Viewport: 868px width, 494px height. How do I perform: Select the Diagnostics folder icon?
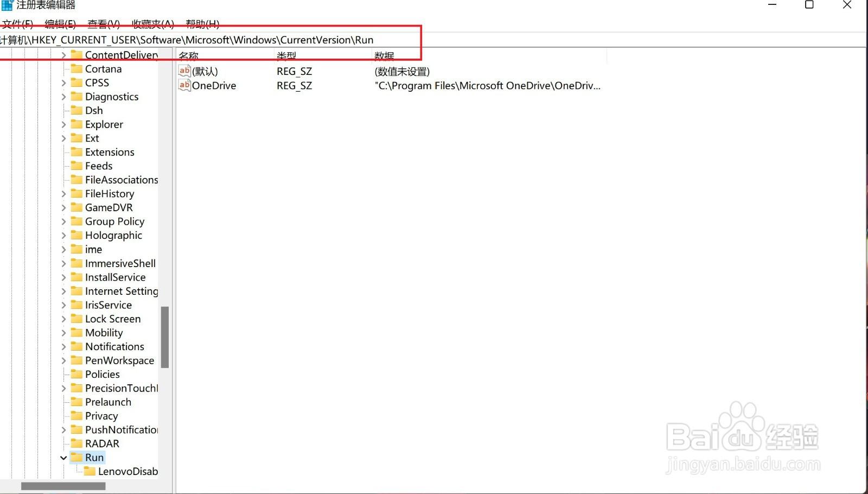click(x=76, y=96)
